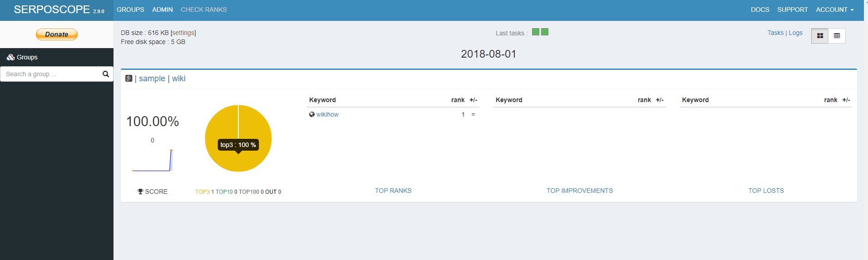The image size is (868, 260).
Task: Click the Donate button
Action: 57,34
